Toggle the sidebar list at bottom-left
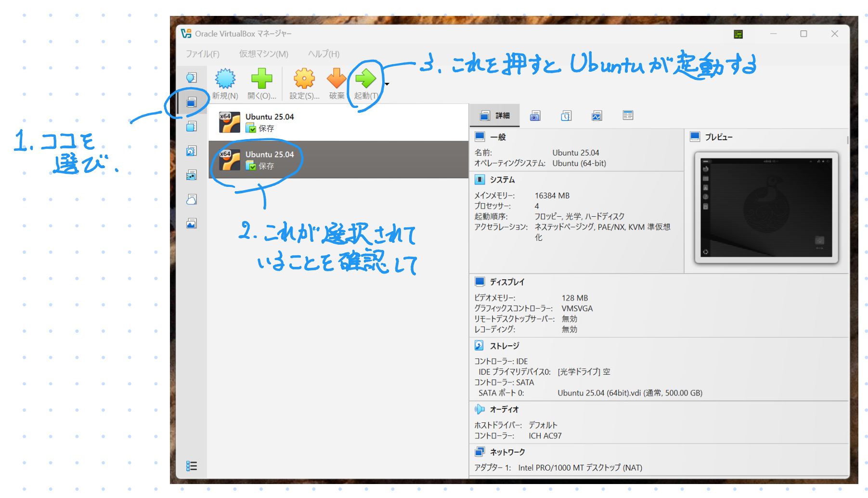Image resolution: width=868 pixels, height=498 pixels. (x=192, y=466)
